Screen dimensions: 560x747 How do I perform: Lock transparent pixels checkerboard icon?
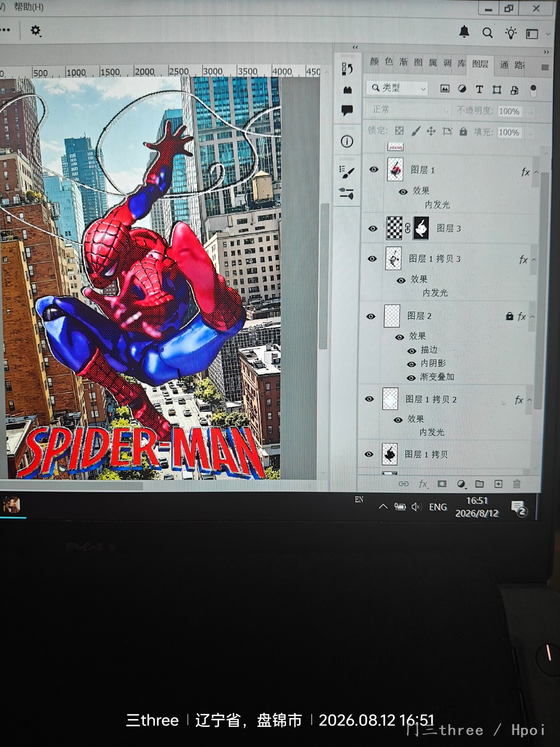pos(399,131)
